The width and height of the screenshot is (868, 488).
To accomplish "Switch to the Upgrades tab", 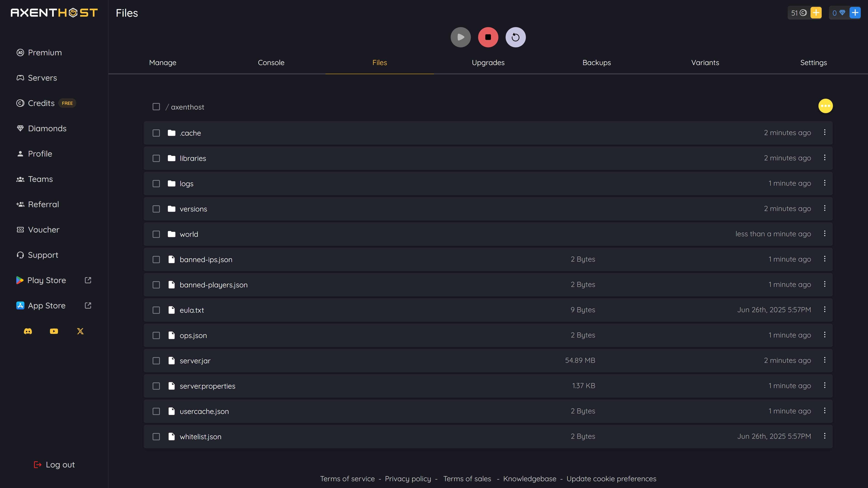I will pyautogui.click(x=488, y=63).
